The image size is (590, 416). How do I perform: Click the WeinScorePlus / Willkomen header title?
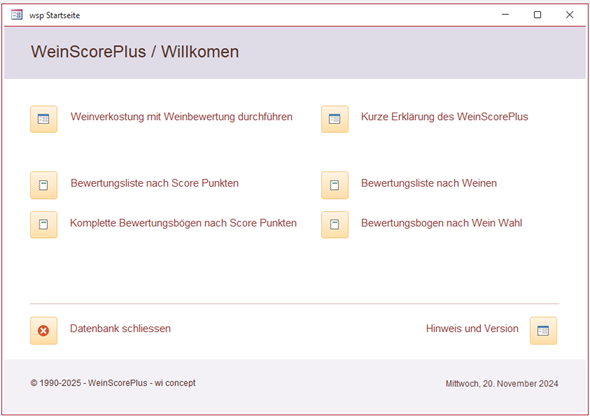135,52
